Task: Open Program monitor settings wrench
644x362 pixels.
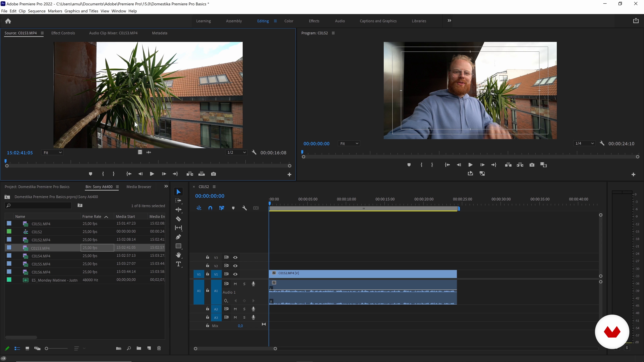Action: [x=602, y=143]
